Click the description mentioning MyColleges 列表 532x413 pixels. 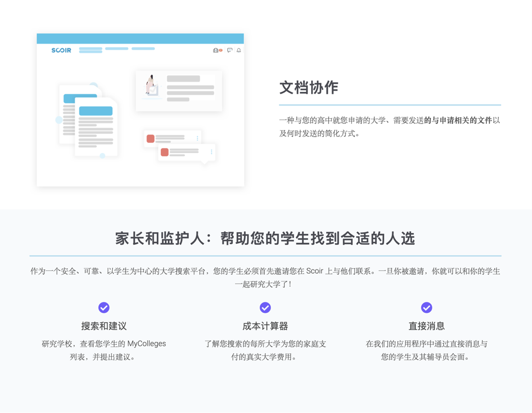tap(104, 350)
